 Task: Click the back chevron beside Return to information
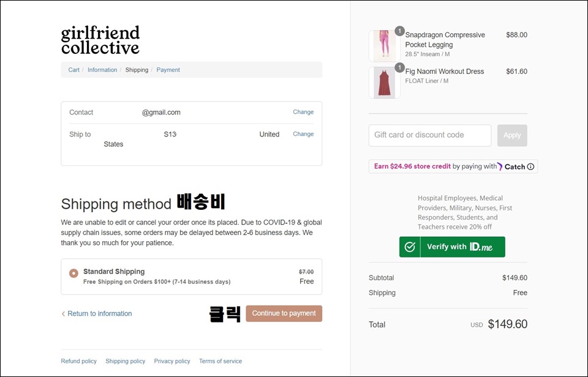click(63, 314)
